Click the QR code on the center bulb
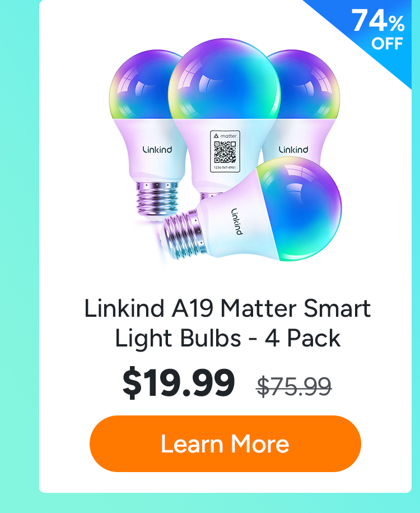This screenshot has height=513, width=420. (x=225, y=152)
